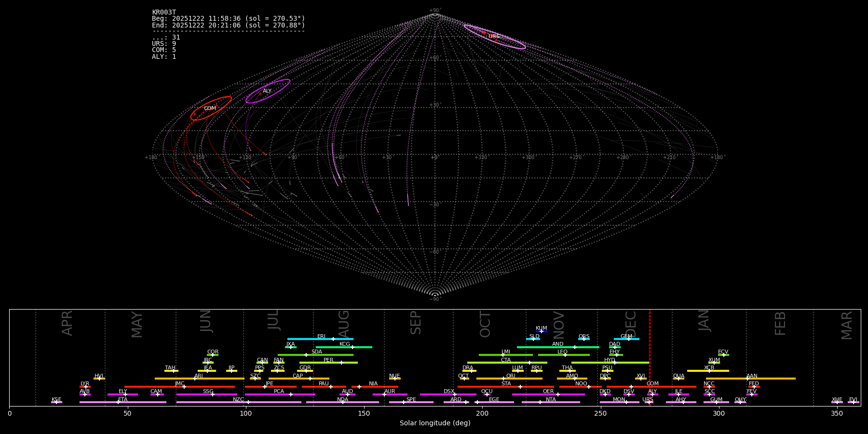Select the COM radiant label in the red ellipse
This screenshot has height=434, width=868.
(210, 108)
